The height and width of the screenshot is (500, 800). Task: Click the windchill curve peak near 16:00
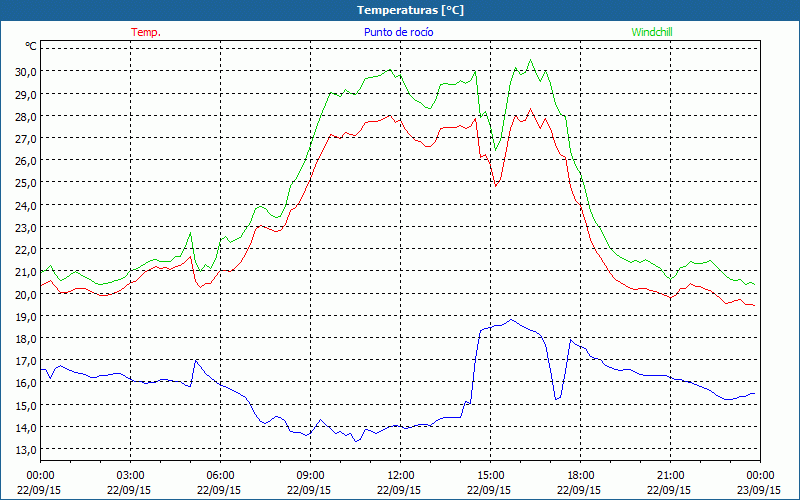[531, 60]
